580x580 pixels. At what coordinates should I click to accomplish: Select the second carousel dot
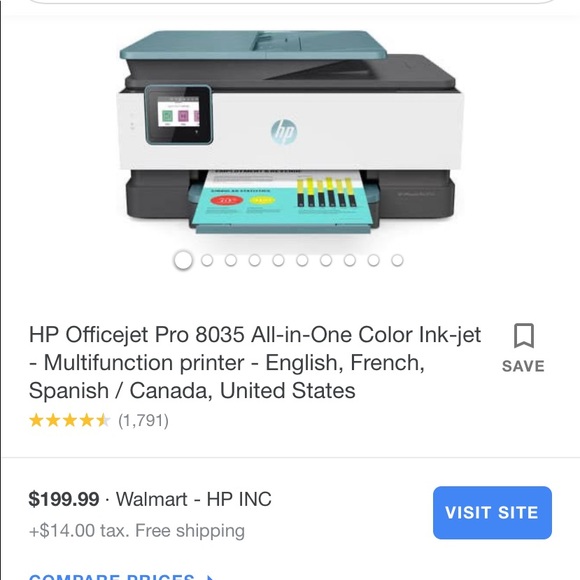pos(207,260)
